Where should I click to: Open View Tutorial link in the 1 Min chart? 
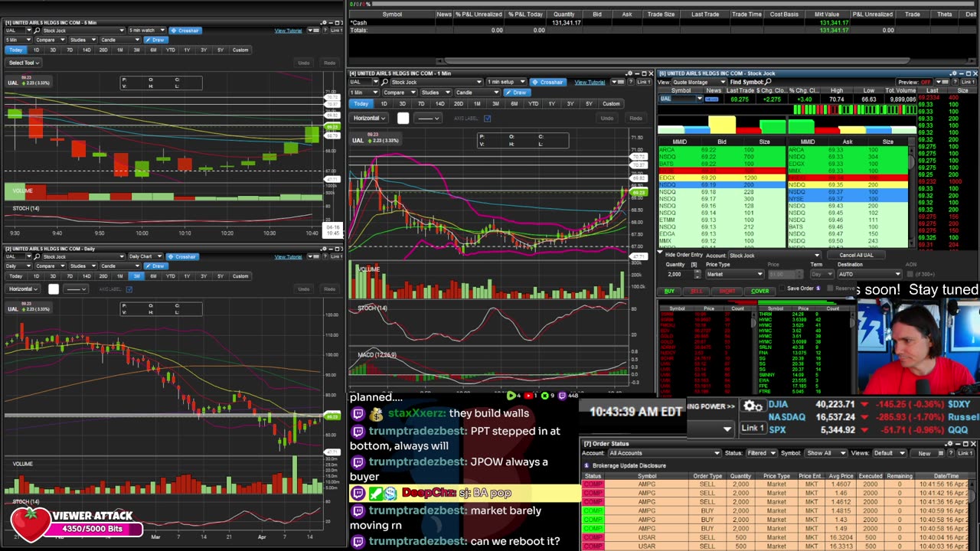click(590, 82)
